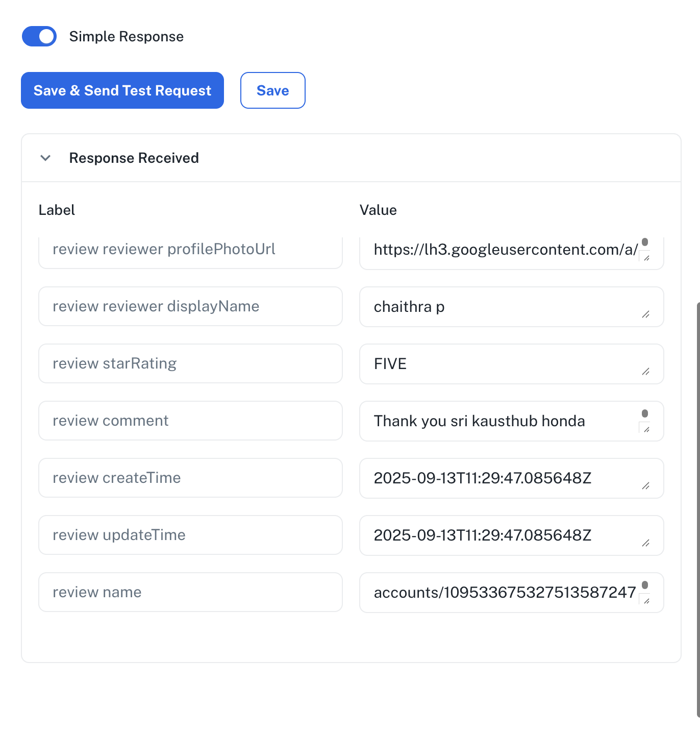The height and width of the screenshot is (733, 700).
Task: Click the Response Received header text
Action: coord(134,158)
